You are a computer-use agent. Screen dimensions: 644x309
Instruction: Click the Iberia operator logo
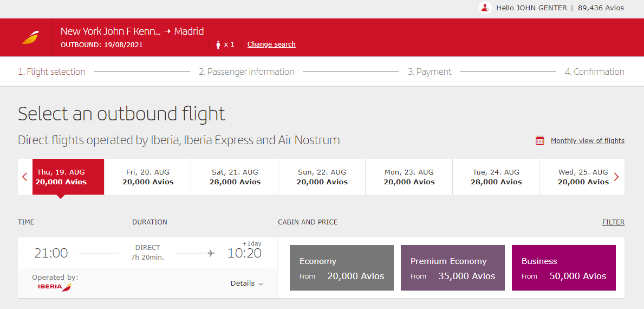[x=55, y=287]
